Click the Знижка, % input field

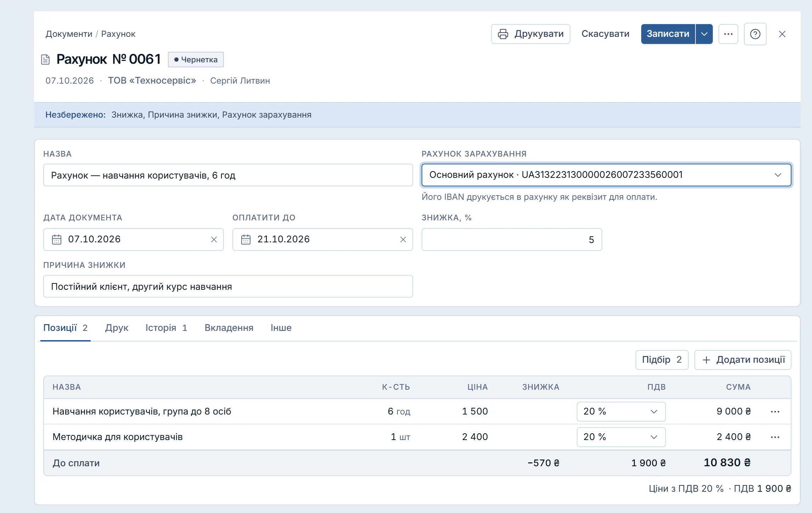[512, 239]
